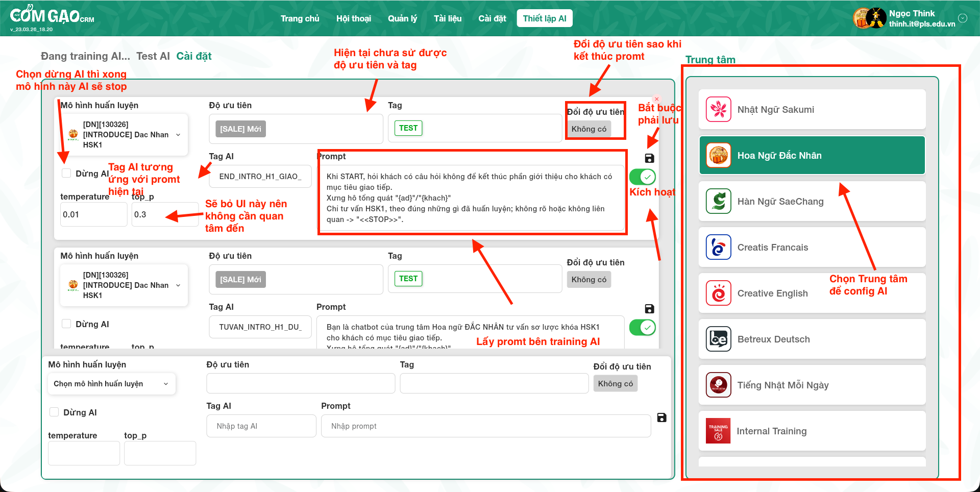Click the email thinh.it@pls.edu.vn
This screenshot has height=492, width=980.
click(x=922, y=24)
